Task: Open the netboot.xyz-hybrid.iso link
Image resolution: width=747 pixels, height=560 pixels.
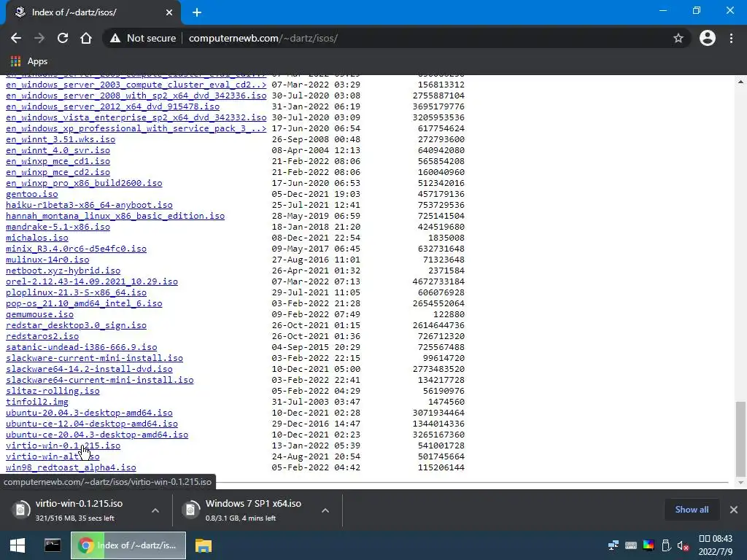Action: [63, 271]
